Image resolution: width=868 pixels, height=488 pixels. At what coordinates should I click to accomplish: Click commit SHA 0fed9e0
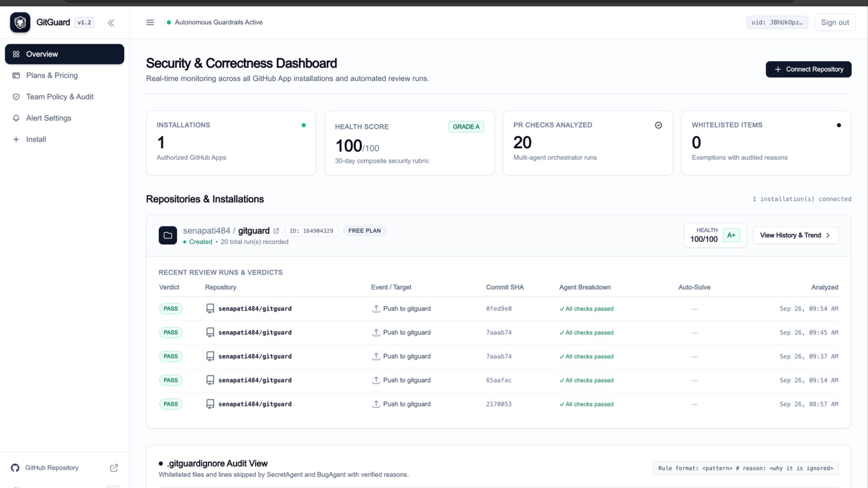click(x=499, y=309)
